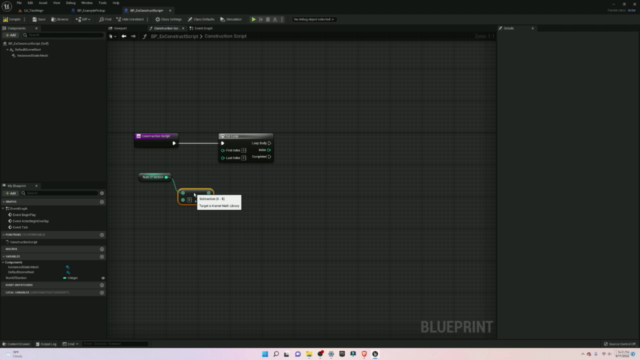The image size is (640, 360).
Task: Open the debug object selection dropdown
Action: coord(314,19)
